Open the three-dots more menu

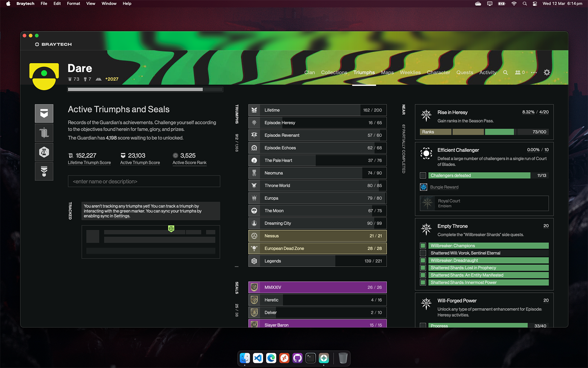point(534,72)
